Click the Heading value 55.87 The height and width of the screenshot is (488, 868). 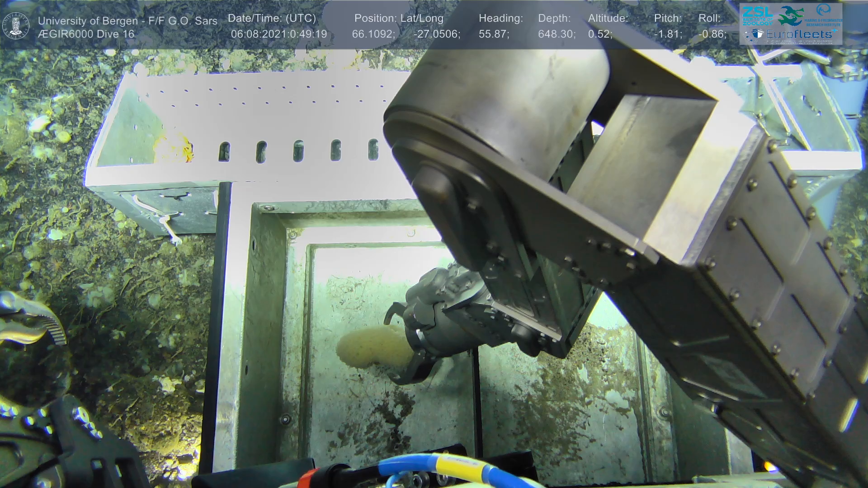tap(494, 34)
